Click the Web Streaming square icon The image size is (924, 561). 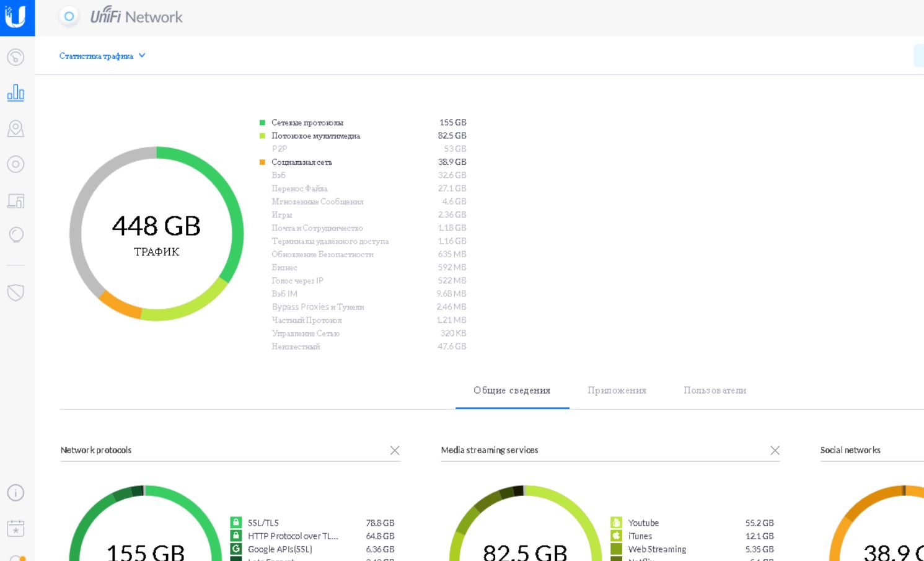(x=616, y=549)
